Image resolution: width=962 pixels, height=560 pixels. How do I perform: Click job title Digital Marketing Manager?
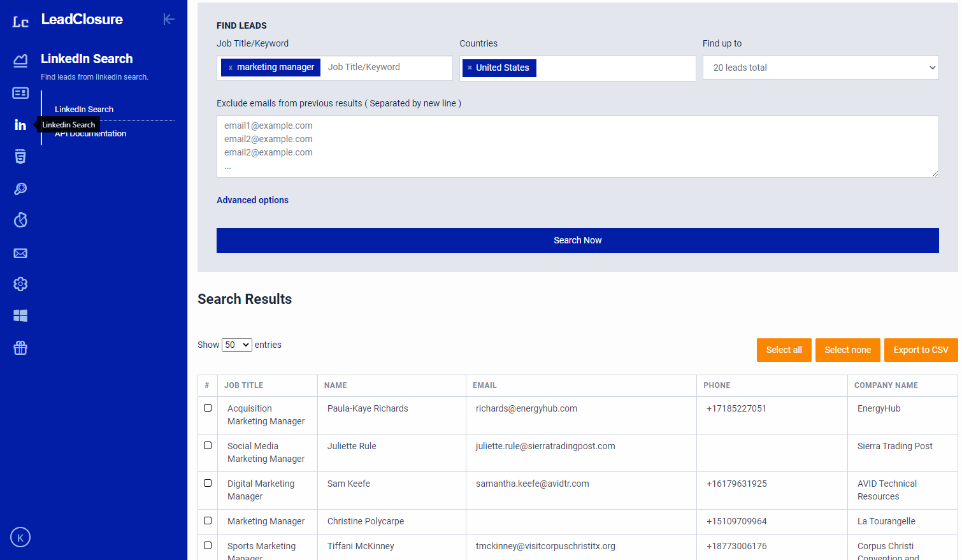(261, 490)
